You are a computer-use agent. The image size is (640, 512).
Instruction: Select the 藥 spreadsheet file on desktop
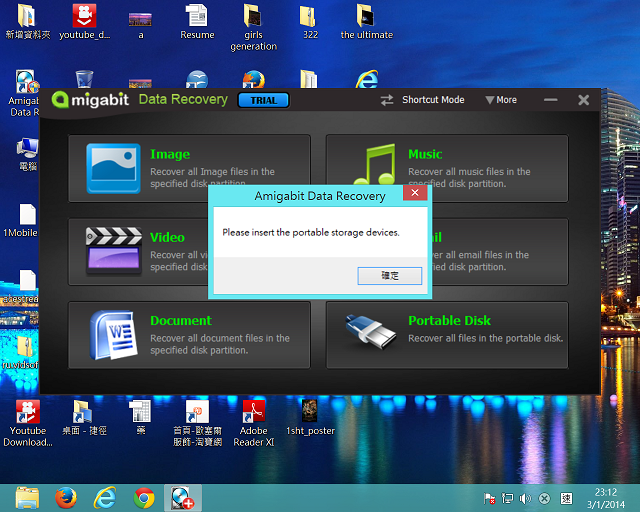tap(140, 418)
